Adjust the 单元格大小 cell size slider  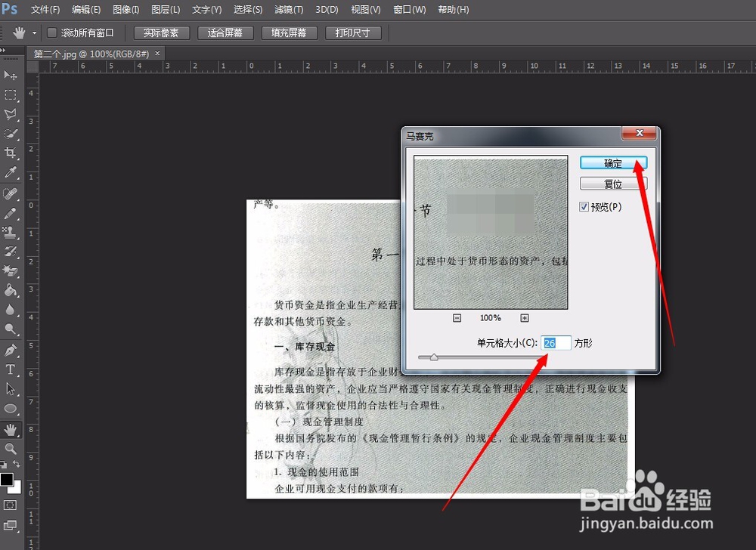click(x=432, y=357)
